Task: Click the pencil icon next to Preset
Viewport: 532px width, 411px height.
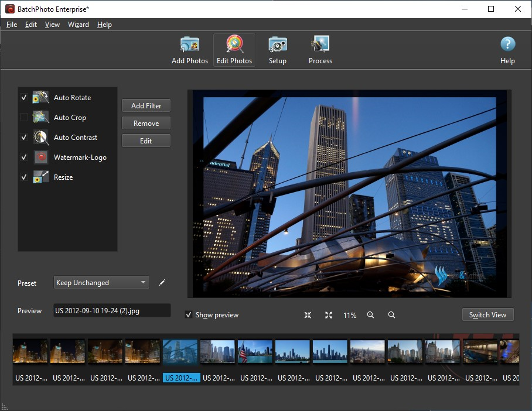Action: [162, 283]
